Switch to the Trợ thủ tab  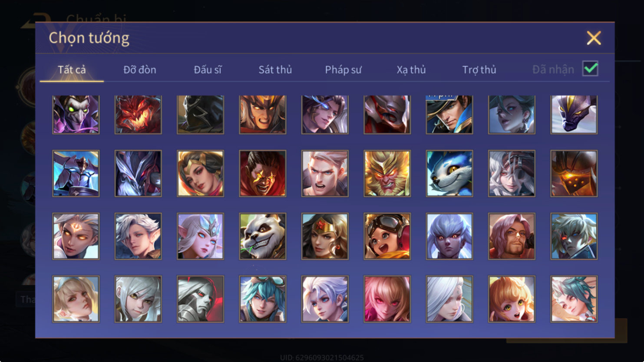pos(479,69)
